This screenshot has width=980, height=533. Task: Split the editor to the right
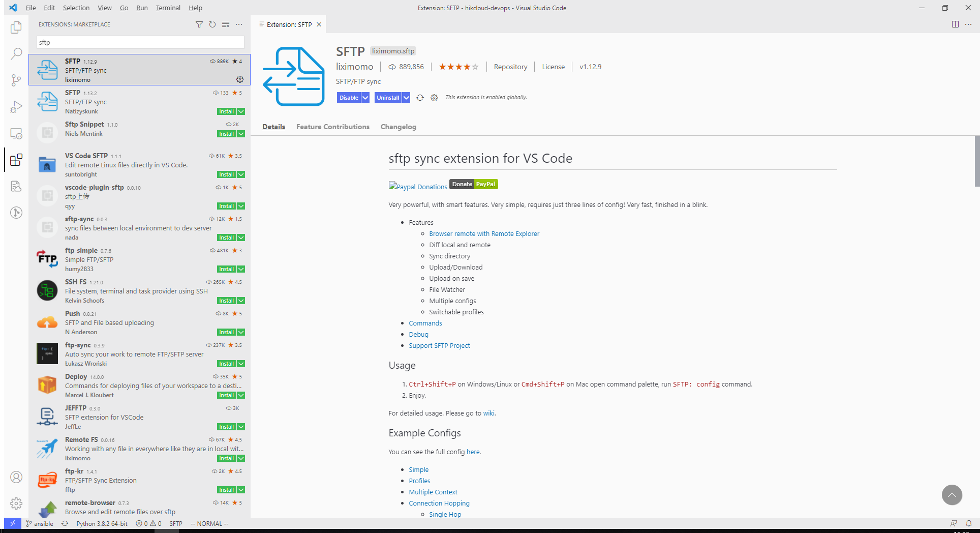coord(955,24)
